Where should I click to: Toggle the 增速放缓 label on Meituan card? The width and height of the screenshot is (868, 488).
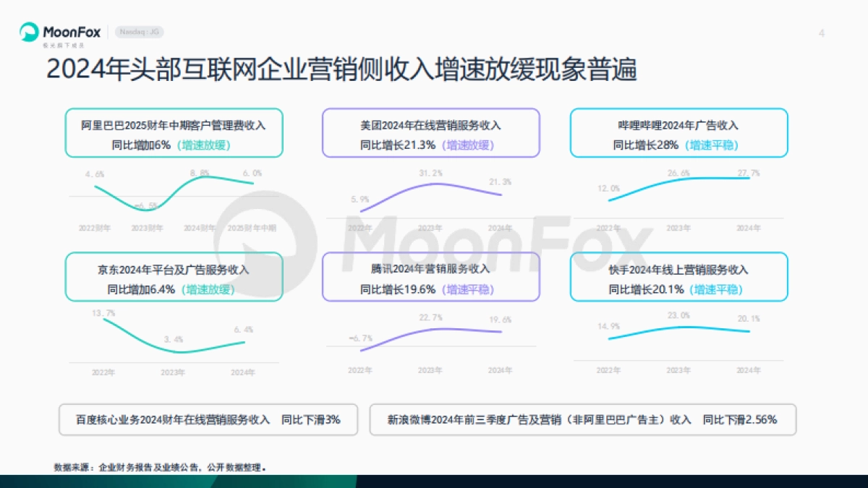467,145
